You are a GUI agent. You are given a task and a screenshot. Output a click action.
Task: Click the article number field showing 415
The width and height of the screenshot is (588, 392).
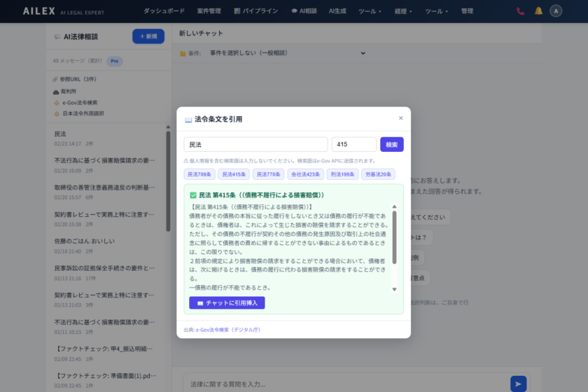pyautogui.click(x=353, y=144)
